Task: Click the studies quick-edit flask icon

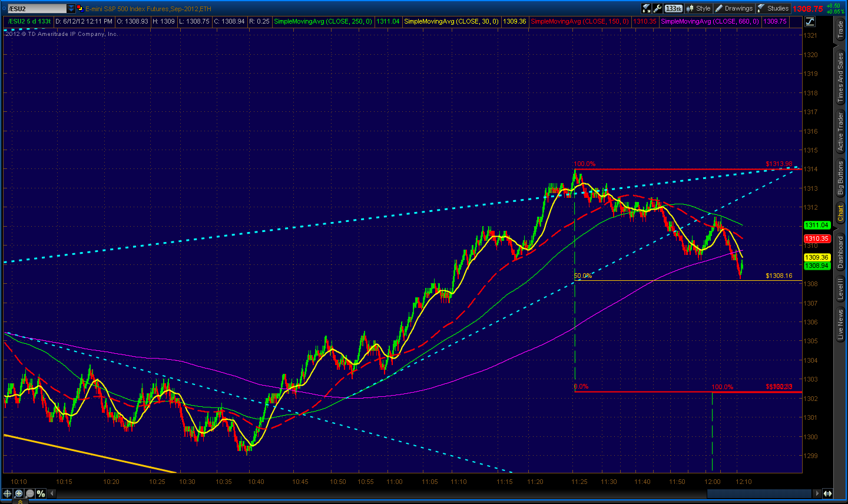Action: tap(647, 8)
